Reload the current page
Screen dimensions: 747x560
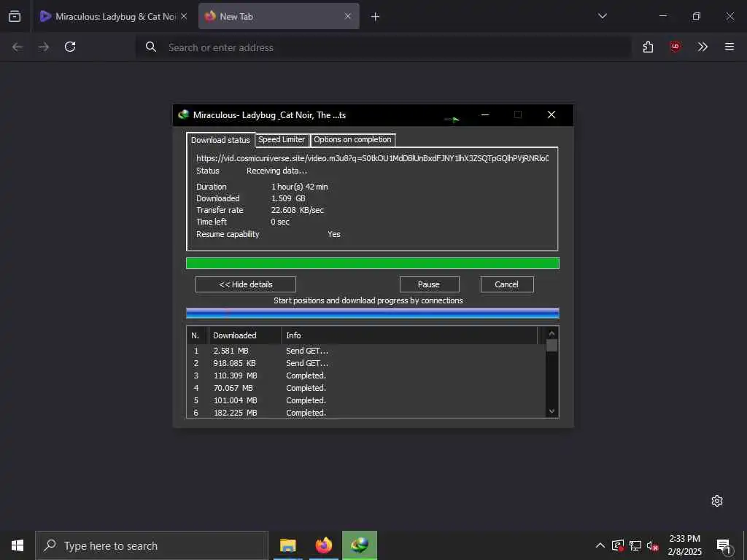(70, 47)
